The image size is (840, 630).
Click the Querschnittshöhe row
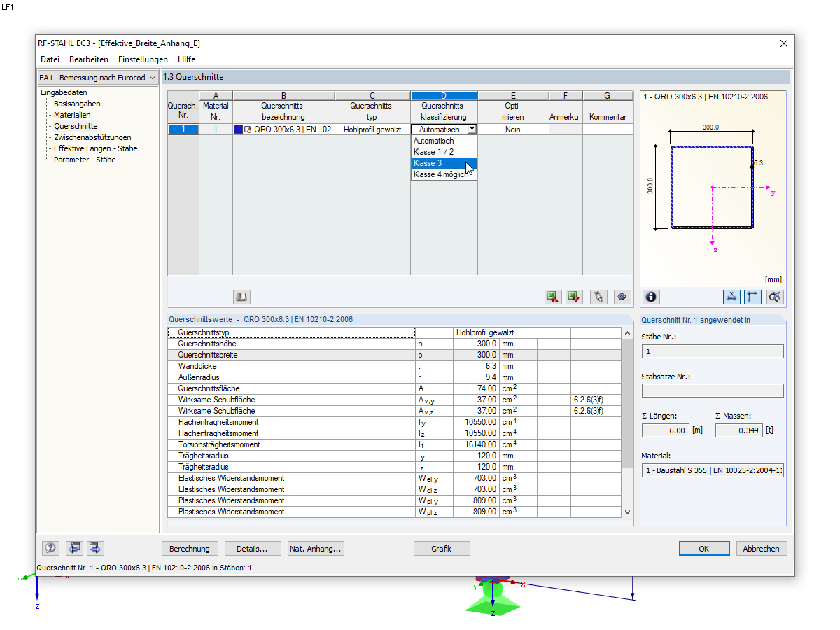[395, 344]
